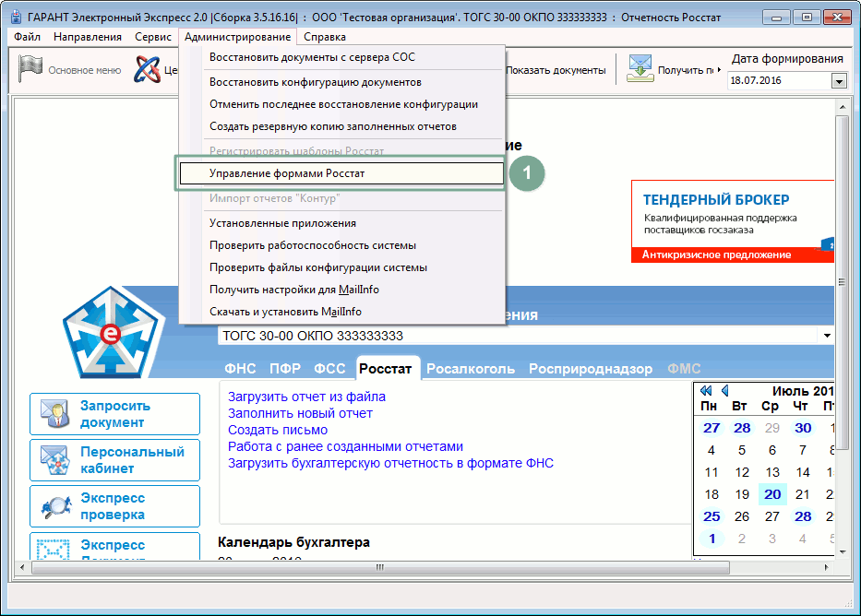Click the vertical scrollbar down arrow

[842, 551]
